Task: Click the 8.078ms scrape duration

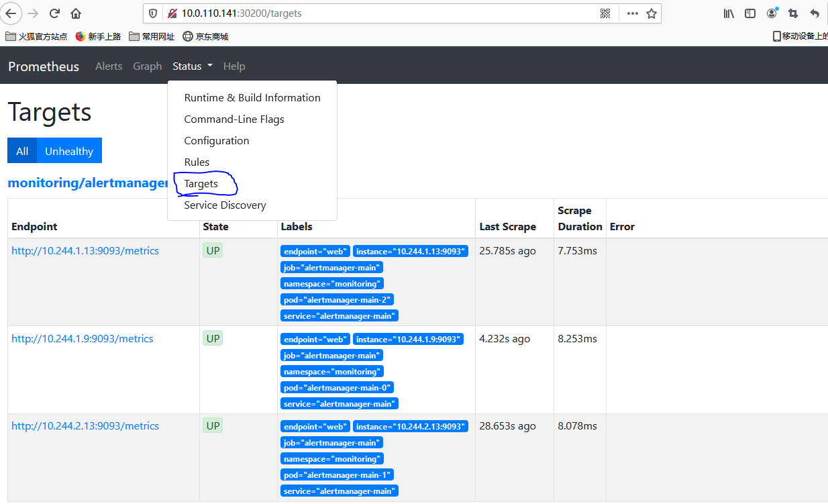Action: [577, 426]
